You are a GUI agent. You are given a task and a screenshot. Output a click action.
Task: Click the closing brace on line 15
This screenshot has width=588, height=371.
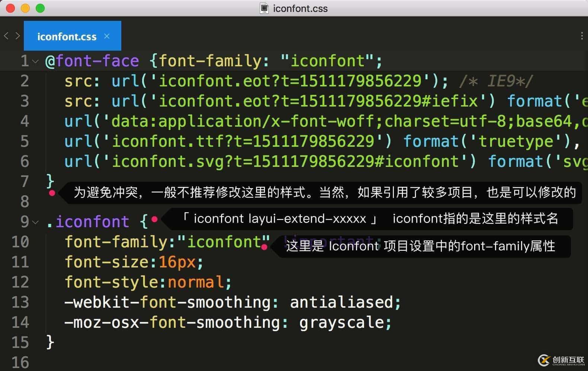[x=50, y=342]
